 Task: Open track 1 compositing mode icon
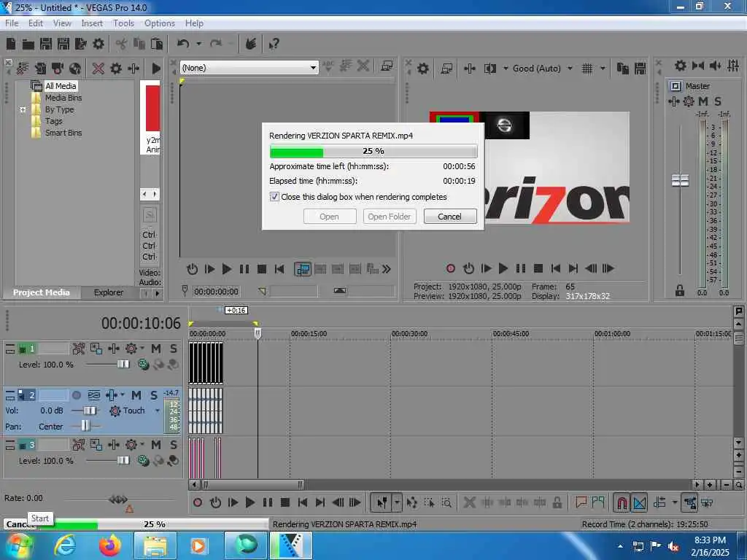pos(143,365)
